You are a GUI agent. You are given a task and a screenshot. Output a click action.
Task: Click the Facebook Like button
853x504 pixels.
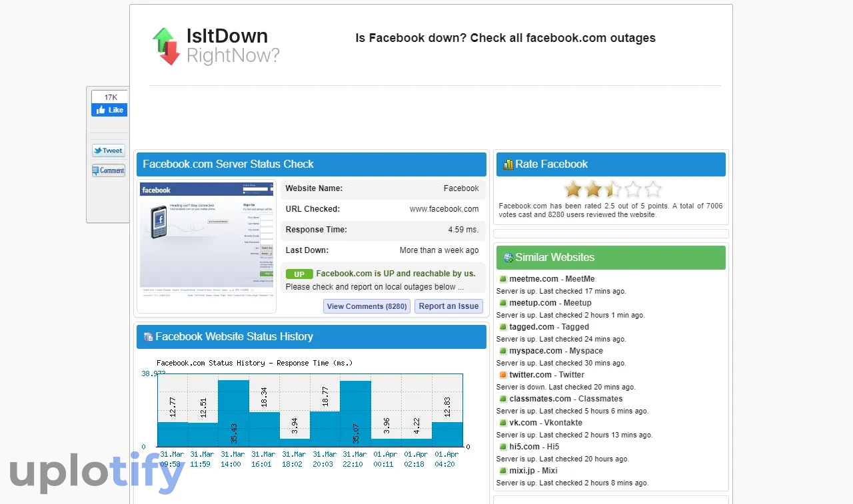point(110,110)
